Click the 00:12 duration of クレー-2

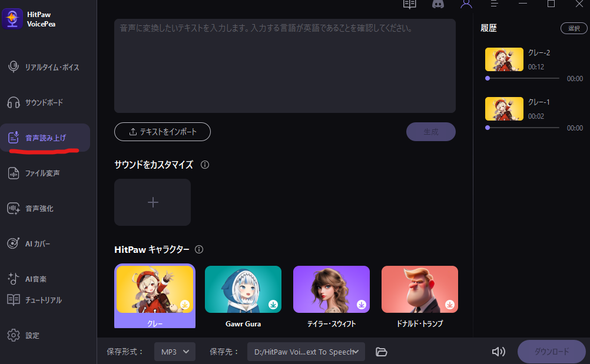coord(536,67)
